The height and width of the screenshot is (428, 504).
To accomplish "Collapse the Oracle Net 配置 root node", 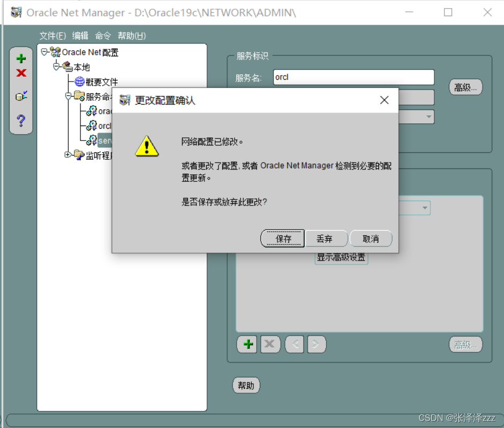I will point(45,51).
